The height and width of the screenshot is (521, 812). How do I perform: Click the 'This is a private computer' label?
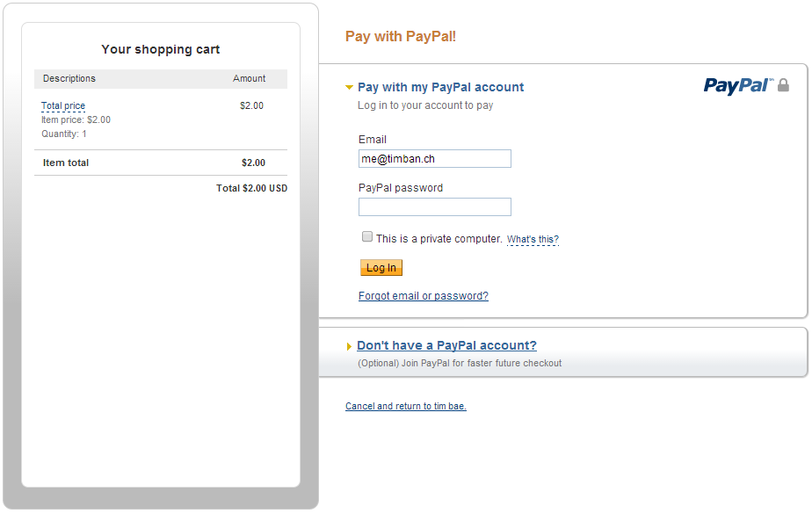pos(439,239)
